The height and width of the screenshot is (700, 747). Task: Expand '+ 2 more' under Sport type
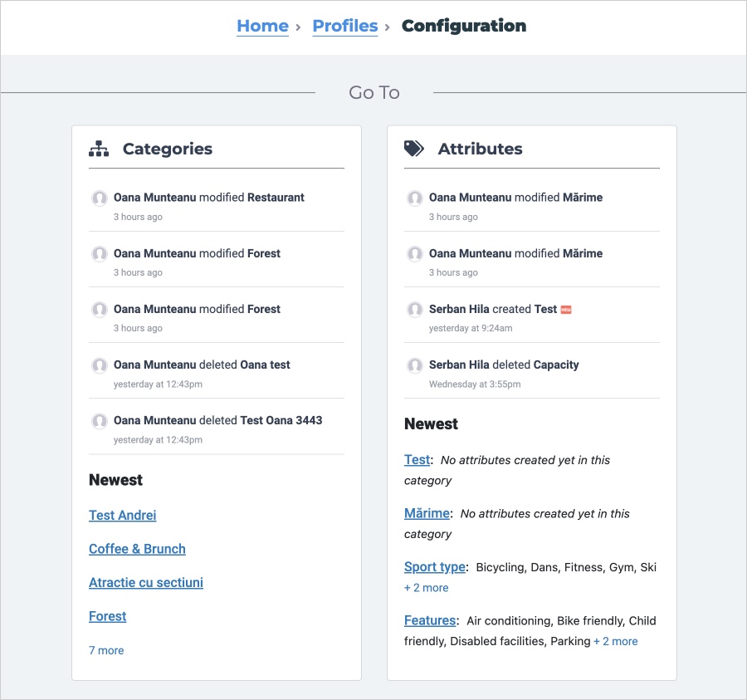427,588
